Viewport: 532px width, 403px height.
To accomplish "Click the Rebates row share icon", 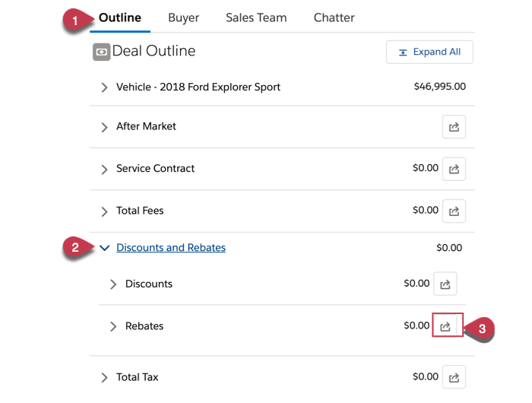I will (x=445, y=326).
